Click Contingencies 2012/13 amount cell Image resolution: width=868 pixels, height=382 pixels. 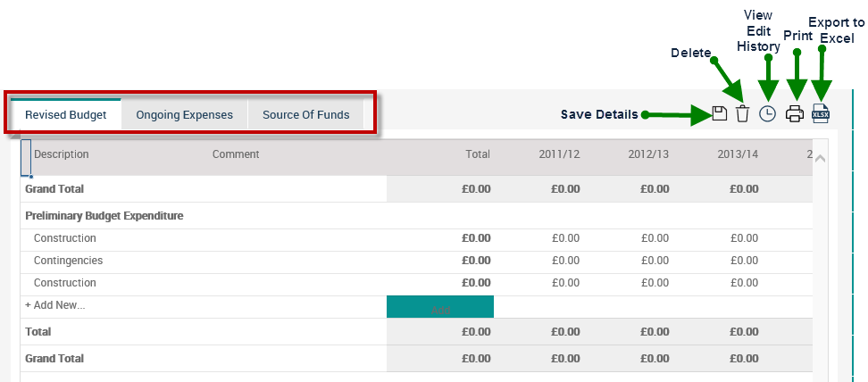point(655,261)
